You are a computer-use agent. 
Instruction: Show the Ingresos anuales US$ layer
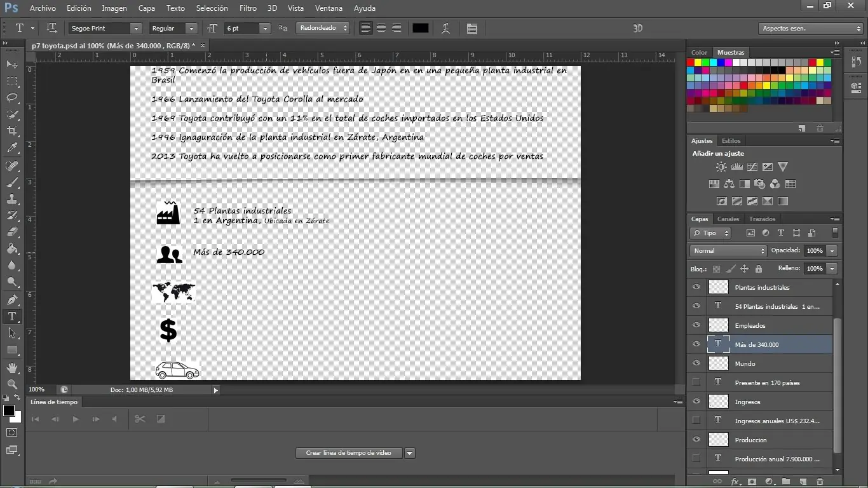[696, 421]
